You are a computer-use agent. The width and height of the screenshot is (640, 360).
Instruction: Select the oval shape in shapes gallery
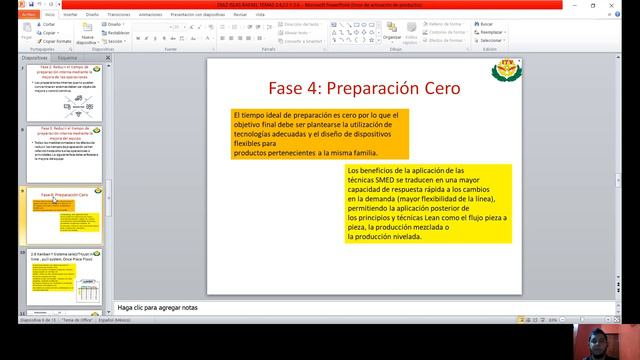(x=364, y=25)
